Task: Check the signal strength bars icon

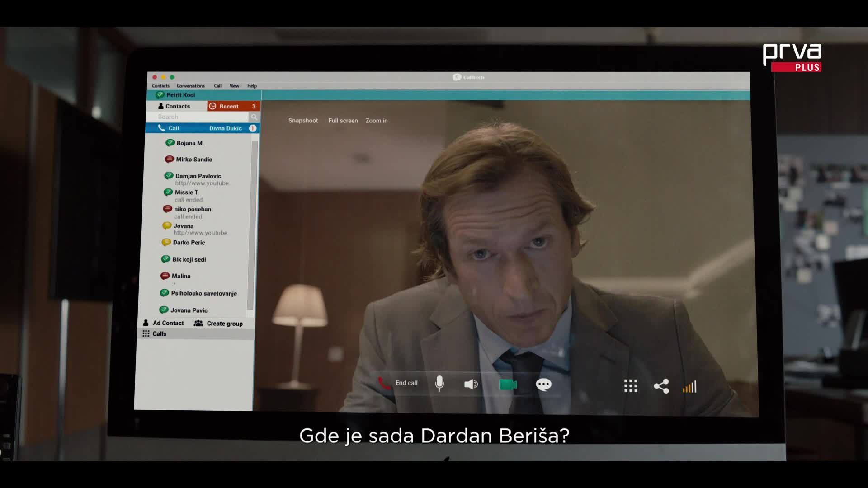Action: click(690, 387)
